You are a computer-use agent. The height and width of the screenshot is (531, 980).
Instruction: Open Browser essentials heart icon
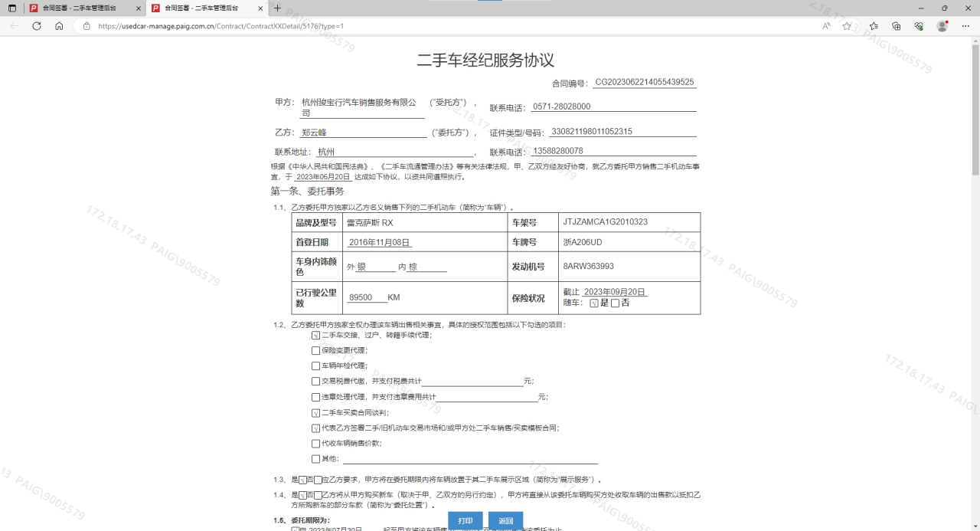919,25
